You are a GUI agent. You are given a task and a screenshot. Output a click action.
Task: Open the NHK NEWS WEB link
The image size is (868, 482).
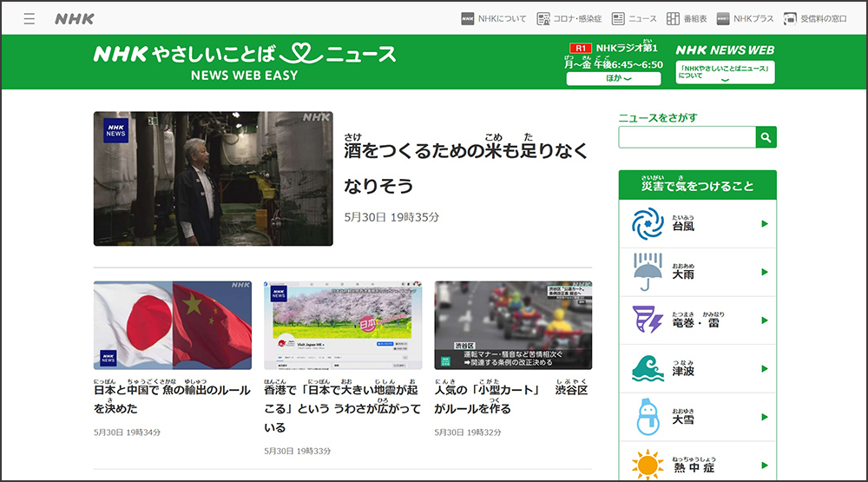(725, 50)
